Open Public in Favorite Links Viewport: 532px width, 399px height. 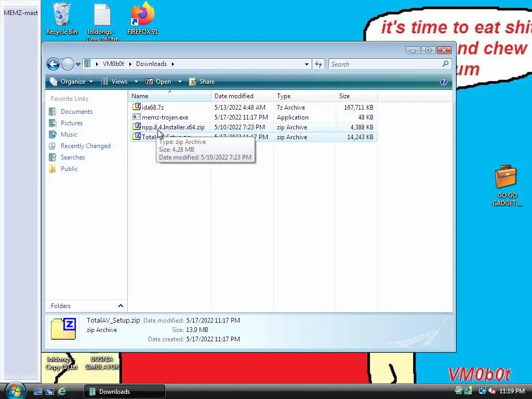point(69,169)
